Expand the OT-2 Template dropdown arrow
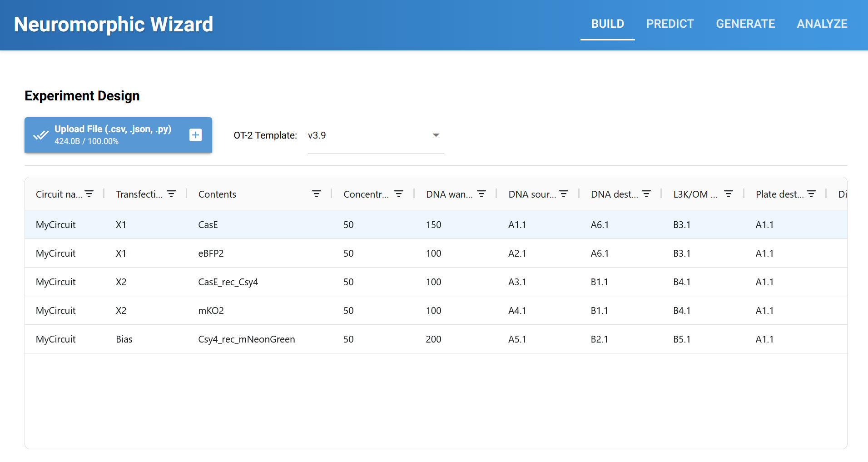The width and height of the screenshot is (868, 462). (436, 135)
